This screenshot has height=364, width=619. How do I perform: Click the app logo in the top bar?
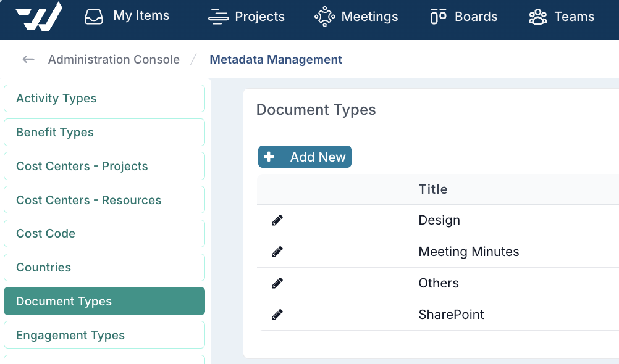point(38,16)
